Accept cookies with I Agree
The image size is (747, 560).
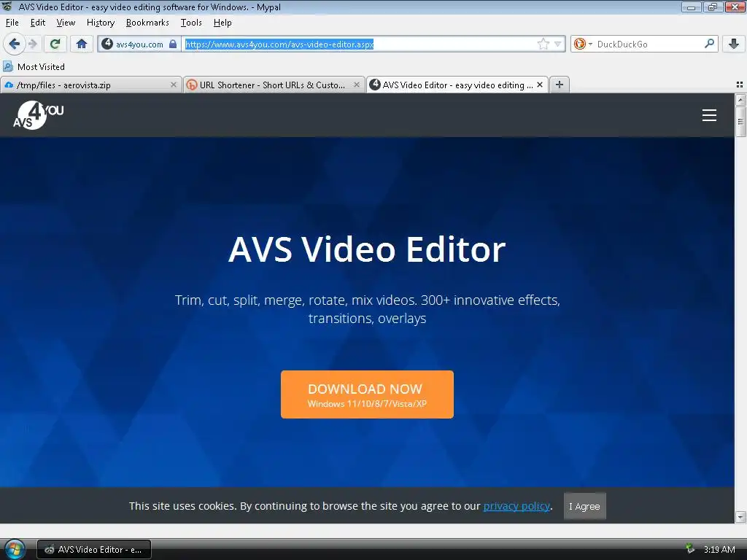coord(584,506)
